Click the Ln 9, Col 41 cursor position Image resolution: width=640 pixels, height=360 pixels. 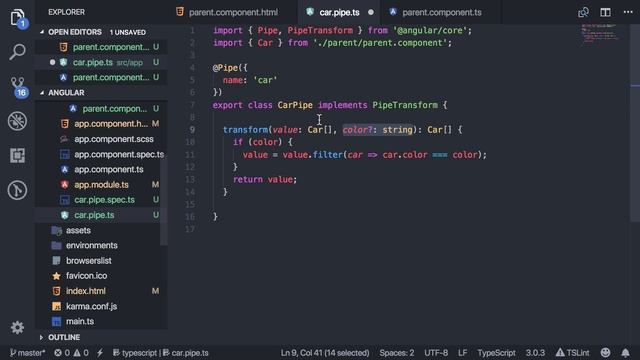324,353
